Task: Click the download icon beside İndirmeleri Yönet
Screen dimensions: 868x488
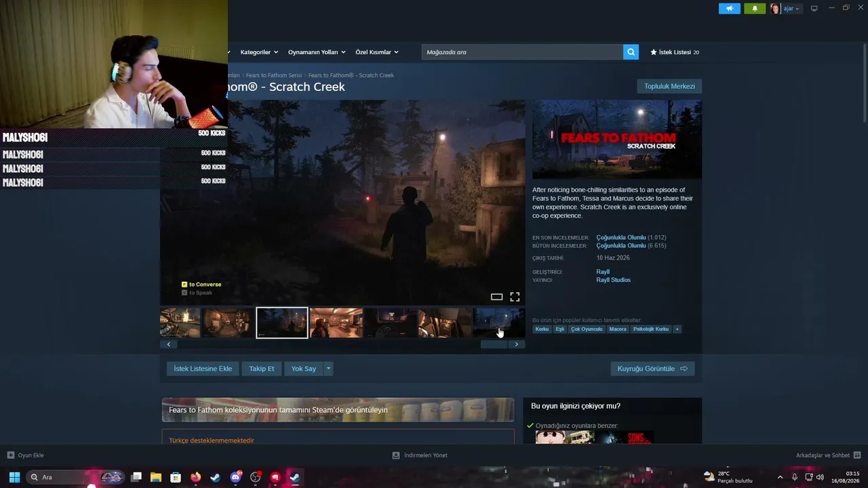Action: tap(396, 455)
